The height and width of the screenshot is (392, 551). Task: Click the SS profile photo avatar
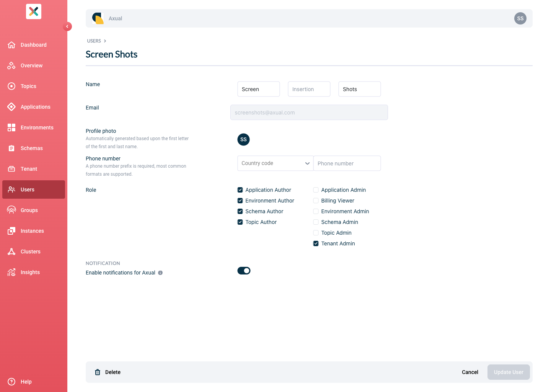point(243,139)
